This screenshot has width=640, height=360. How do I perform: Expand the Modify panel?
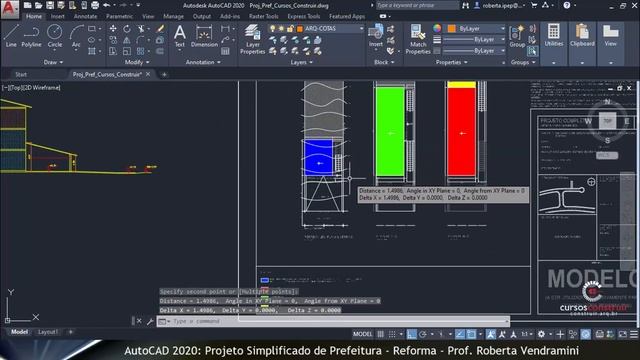[137, 62]
